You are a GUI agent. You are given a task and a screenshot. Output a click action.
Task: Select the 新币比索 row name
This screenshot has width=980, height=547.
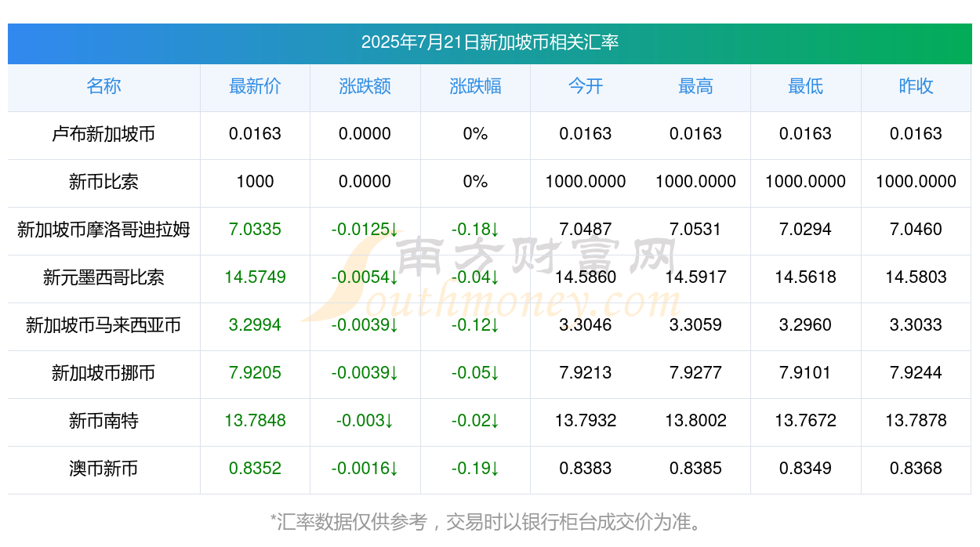(103, 182)
